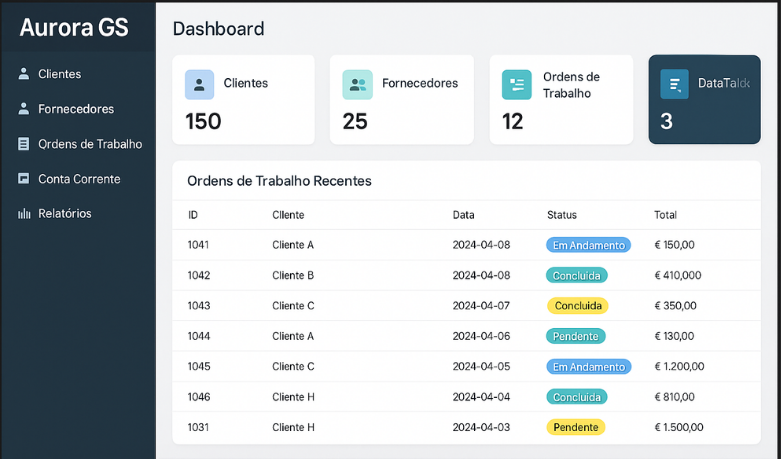Click the Clientes person icon in sidebar
Screen dimensions: 782x459
[x=24, y=74]
